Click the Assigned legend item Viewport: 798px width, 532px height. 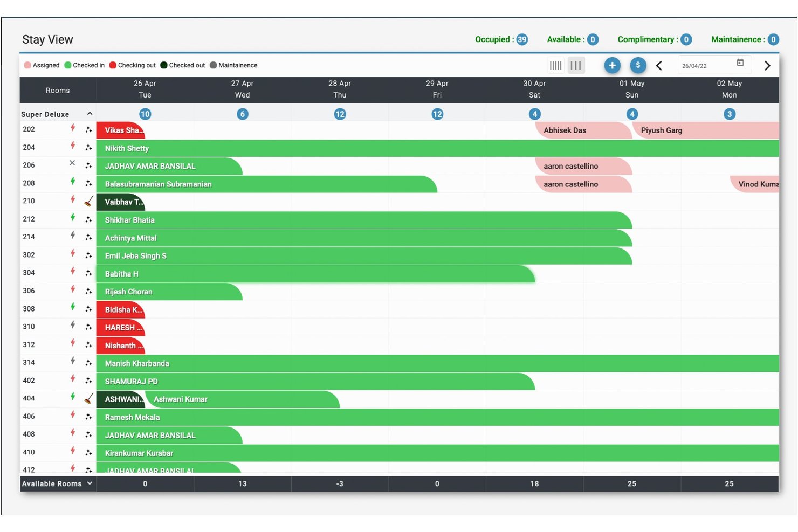point(42,65)
